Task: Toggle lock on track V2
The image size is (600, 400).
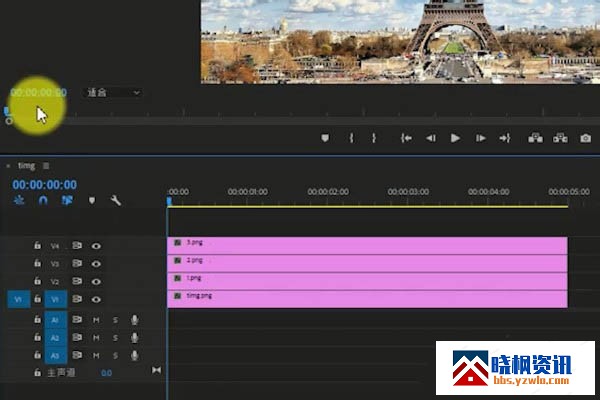Action: 37,281
